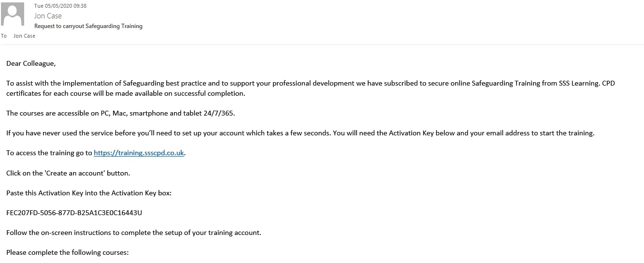Click the line about PC, Mac, smartphone access
The image size is (644, 263).
click(x=121, y=113)
